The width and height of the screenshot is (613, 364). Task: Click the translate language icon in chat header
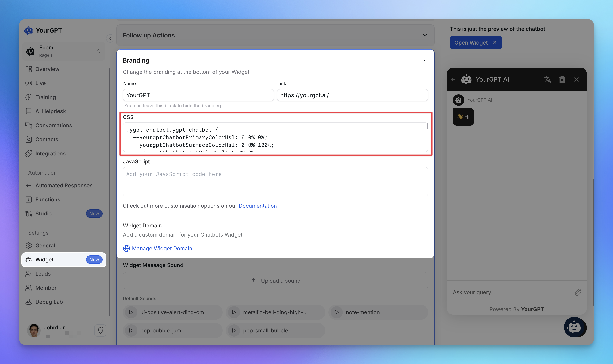pos(547,79)
